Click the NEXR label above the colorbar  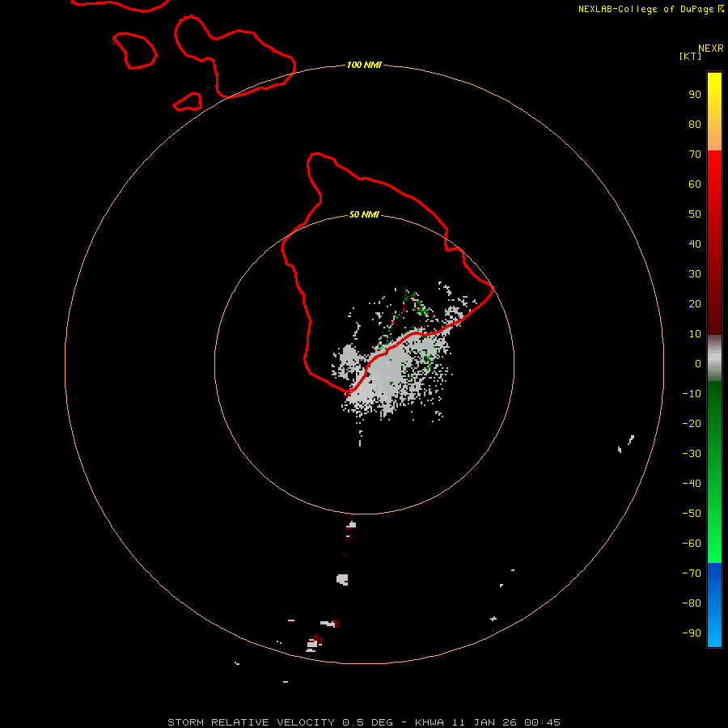point(711,49)
